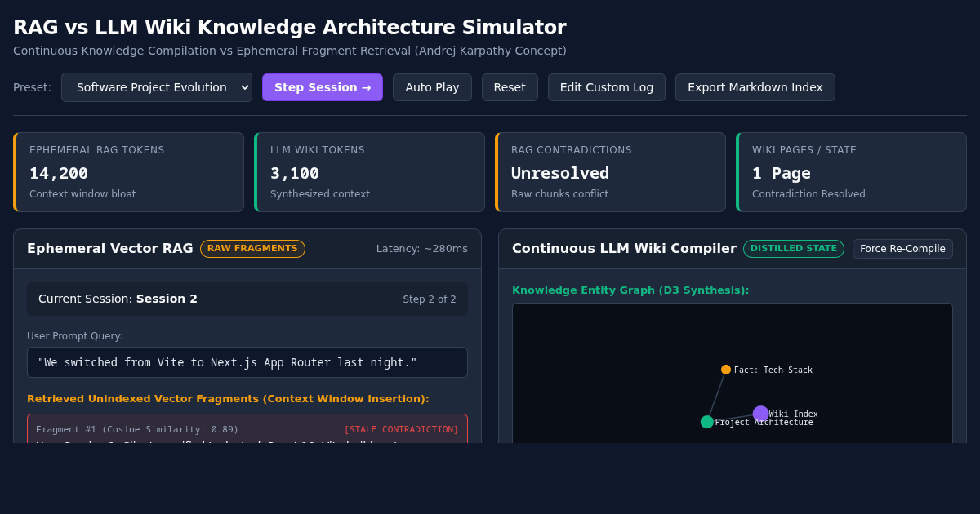Click the LLM Wiki Tokens value 3,100
980x514 pixels.
coord(295,173)
